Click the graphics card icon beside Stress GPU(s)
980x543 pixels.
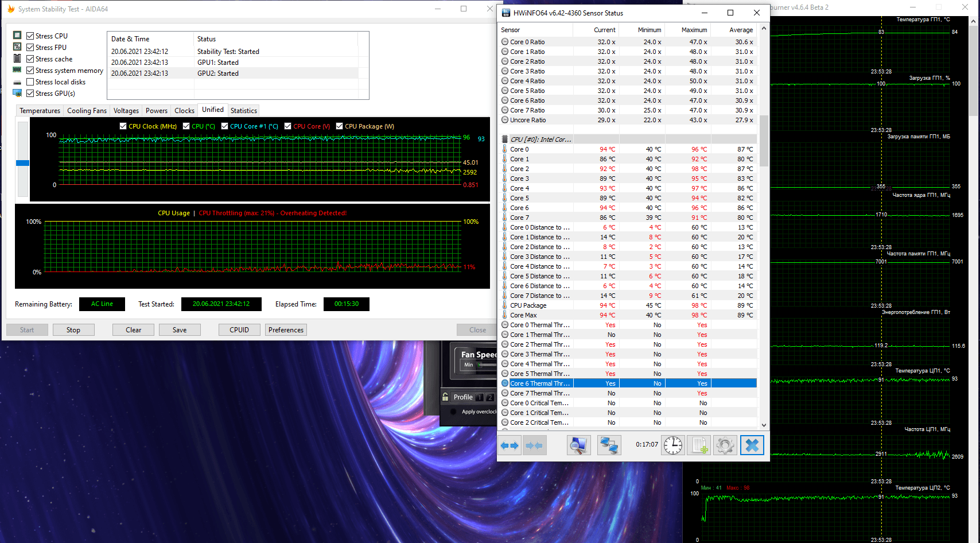tap(17, 93)
